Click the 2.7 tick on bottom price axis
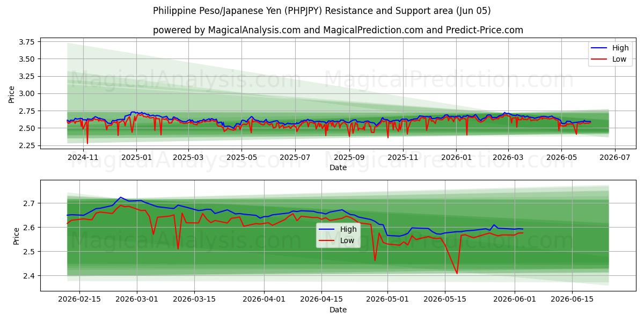 29,203
